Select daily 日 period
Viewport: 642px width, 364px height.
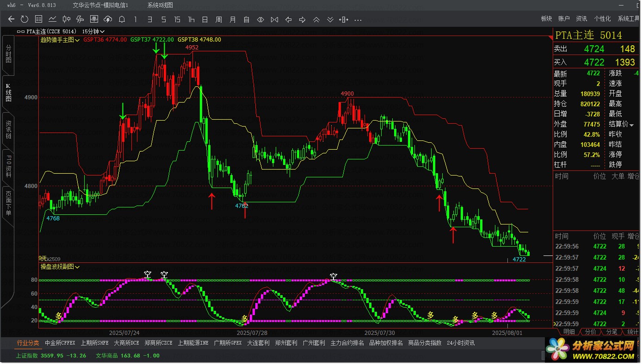coord(205,19)
